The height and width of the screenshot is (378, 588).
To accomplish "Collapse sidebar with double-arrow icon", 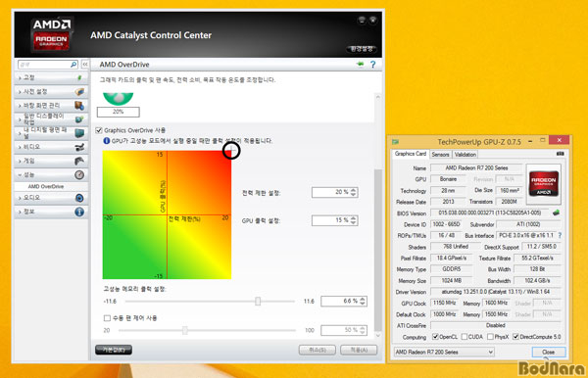I will (x=85, y=65).
